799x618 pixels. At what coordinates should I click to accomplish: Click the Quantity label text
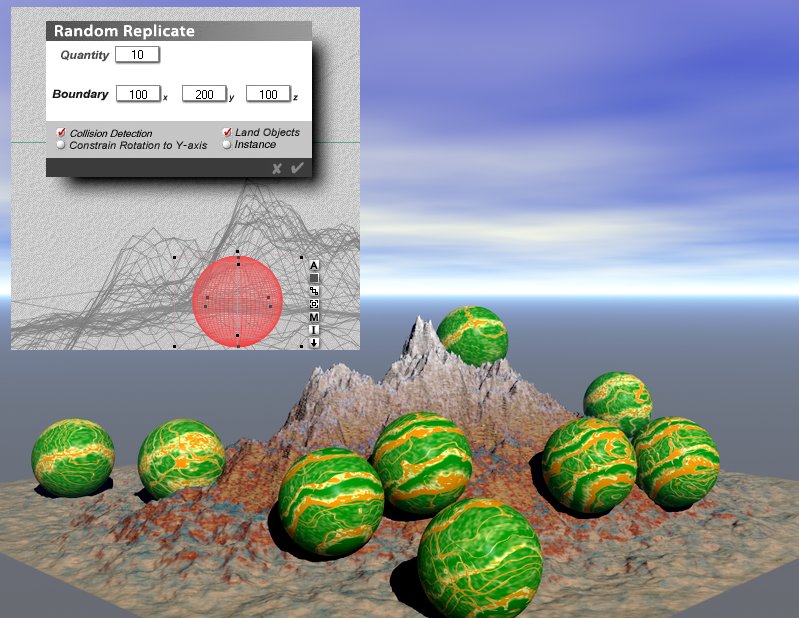coord(85,55)
